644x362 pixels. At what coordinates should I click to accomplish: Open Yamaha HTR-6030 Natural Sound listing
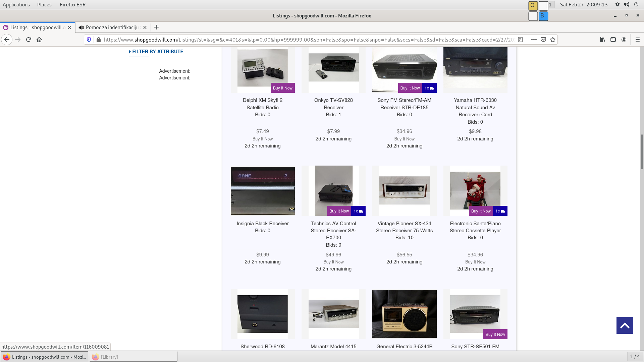[475, 107]
